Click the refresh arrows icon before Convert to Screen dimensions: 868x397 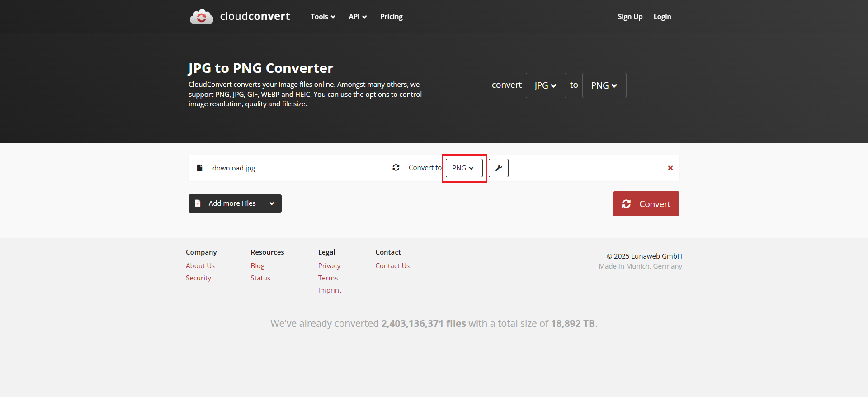pos(396,167)
